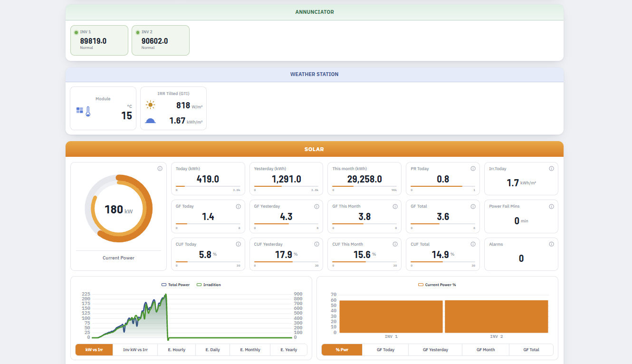Click the info icon on GF Today card
632x364 pixels.
pos(238,207)
